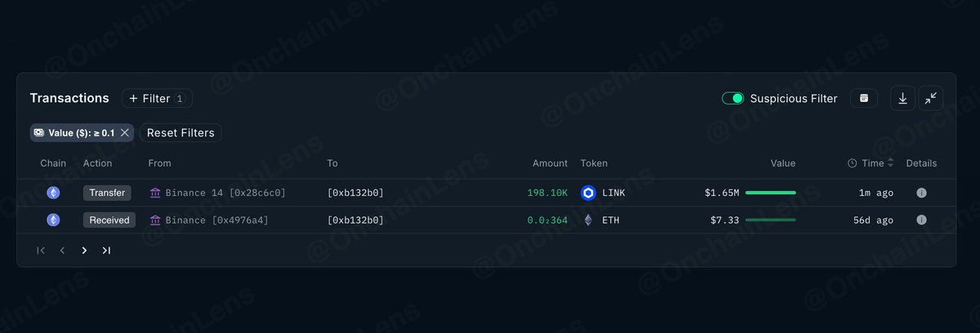
Task: Open details info icon for LINK transfer
Action: click(x=921, y=193)
